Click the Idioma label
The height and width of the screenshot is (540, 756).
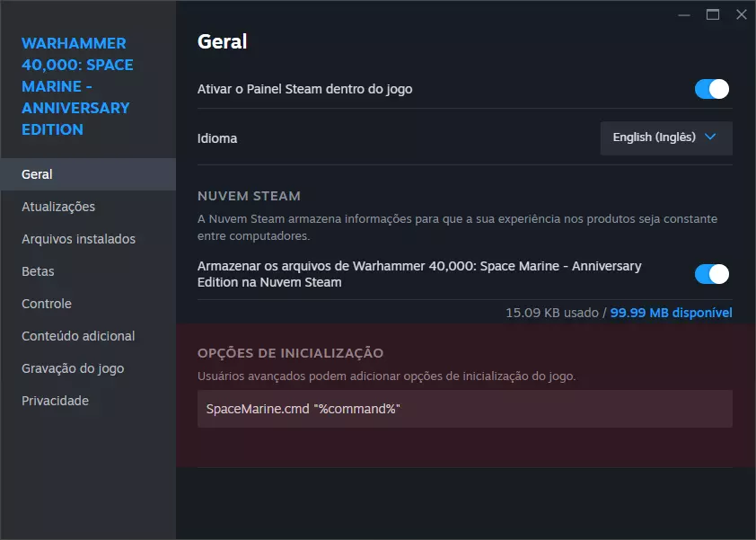coord(217,138)
